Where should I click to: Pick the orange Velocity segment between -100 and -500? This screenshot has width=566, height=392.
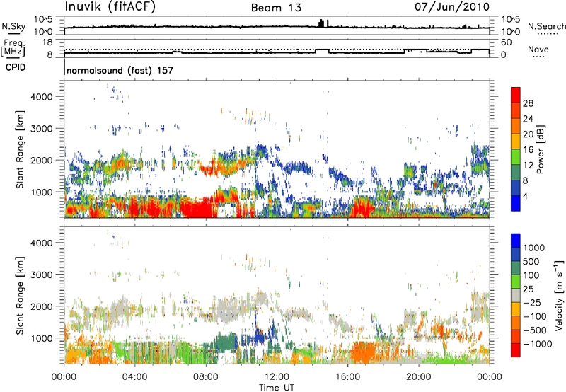(516, 323)
